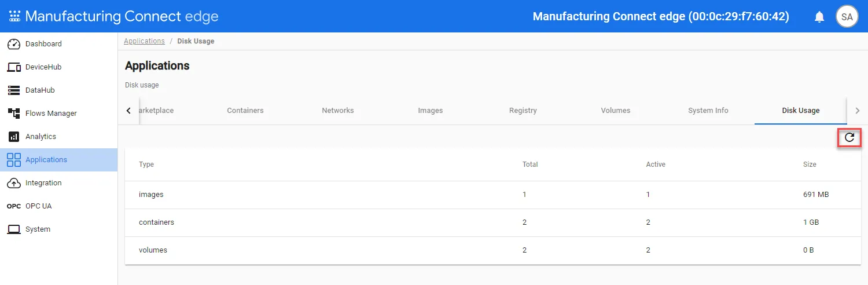Select the volumes row label

pos(153,250)
